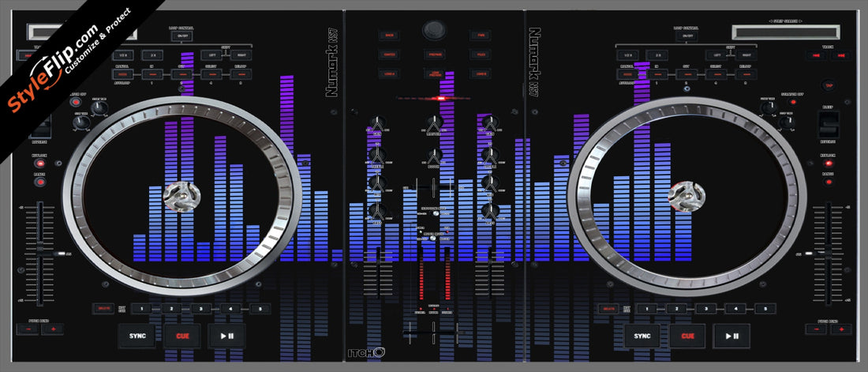Enable Keylock on the right deck

click(828, 163)
